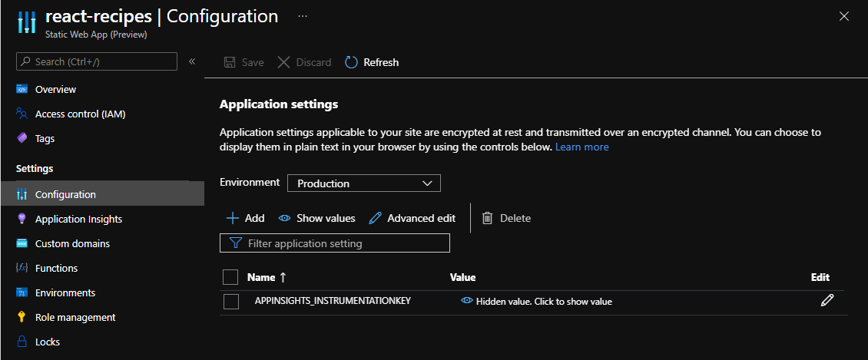This screenshot has height=360, width=868.
Task: Follow the Learn more link
Action: (581, 147)
